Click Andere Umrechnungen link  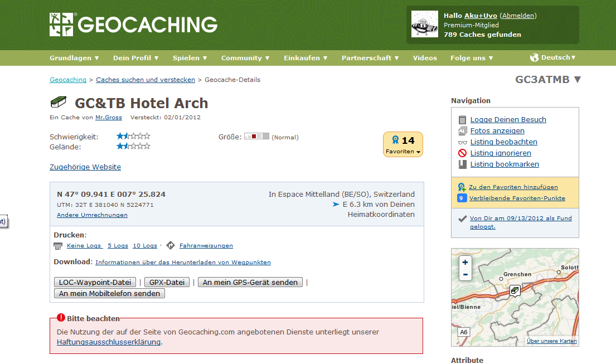(93, 215)
